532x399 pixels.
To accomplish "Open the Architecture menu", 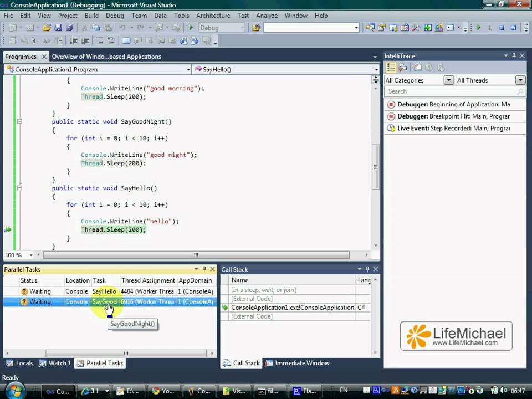I will (x=213, y=16).
